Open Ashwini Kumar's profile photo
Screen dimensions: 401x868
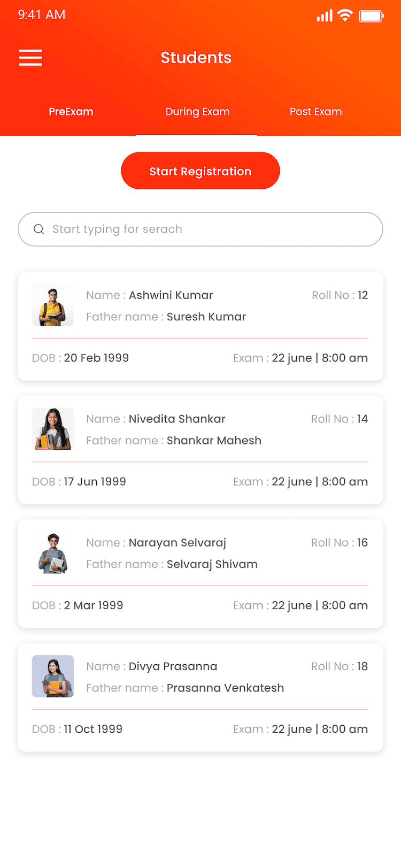pyautogui.click(x=53, y=305)
